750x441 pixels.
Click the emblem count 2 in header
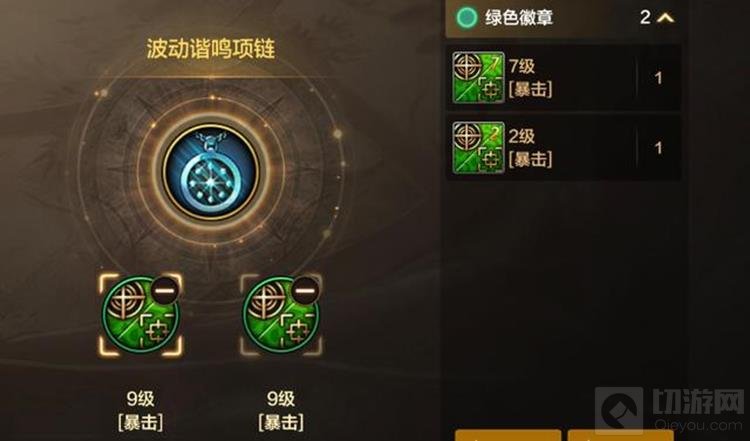[645, 18]
